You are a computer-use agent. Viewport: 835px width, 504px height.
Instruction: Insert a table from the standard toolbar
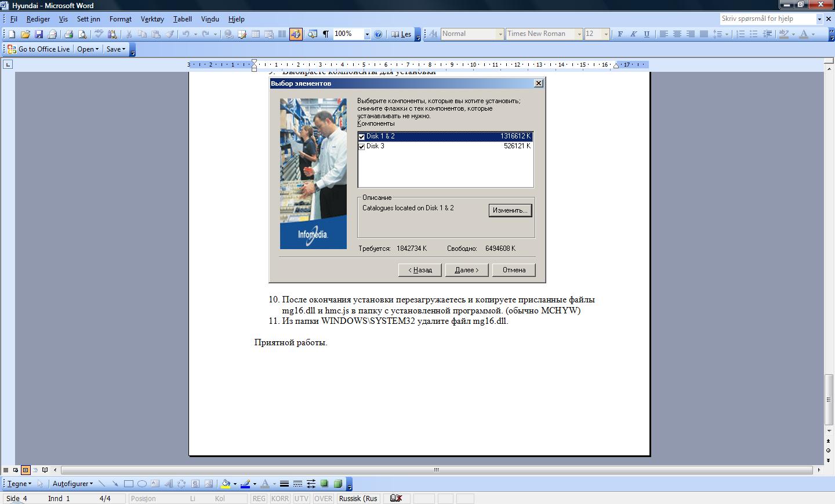tap(255, 34)
